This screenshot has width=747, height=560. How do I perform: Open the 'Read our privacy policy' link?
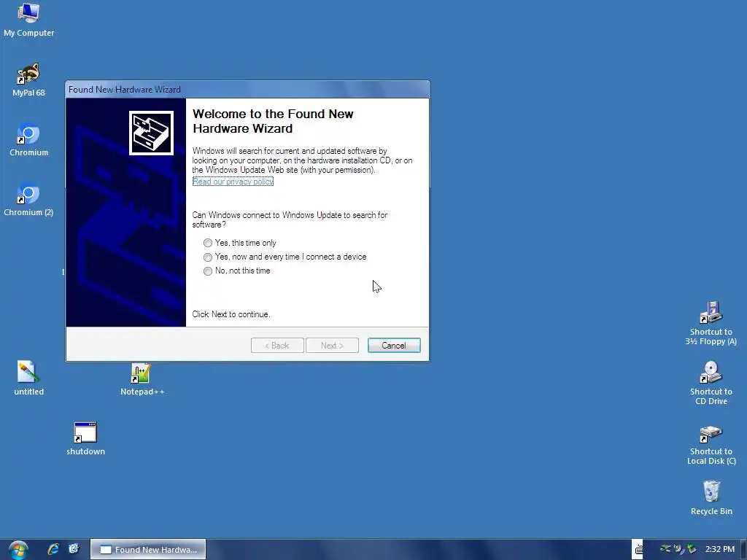click(233, 182)
